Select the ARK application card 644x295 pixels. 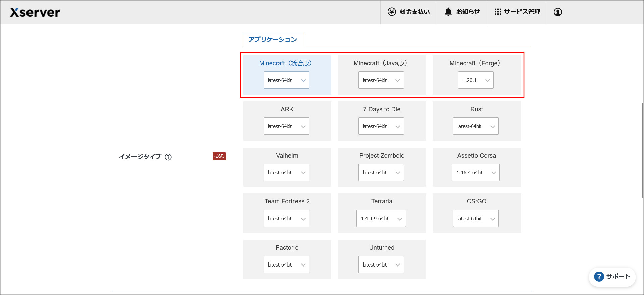point(287,121)
